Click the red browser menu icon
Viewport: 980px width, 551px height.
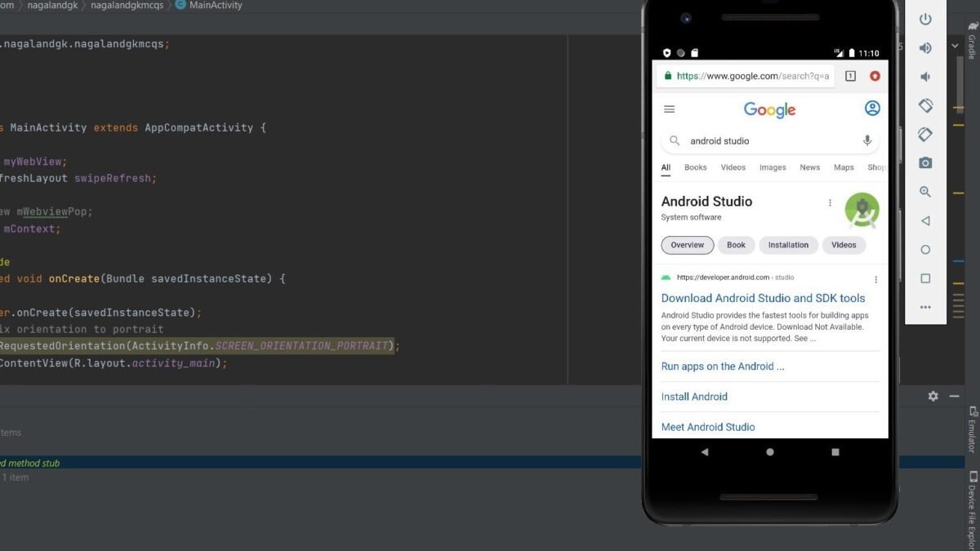click(875, 76)
